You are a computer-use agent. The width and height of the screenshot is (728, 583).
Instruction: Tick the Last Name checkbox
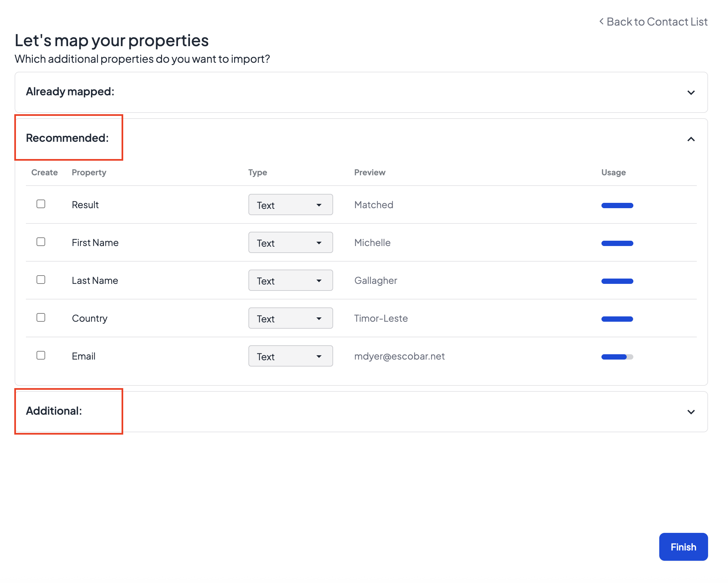click(x=41, y=280)
